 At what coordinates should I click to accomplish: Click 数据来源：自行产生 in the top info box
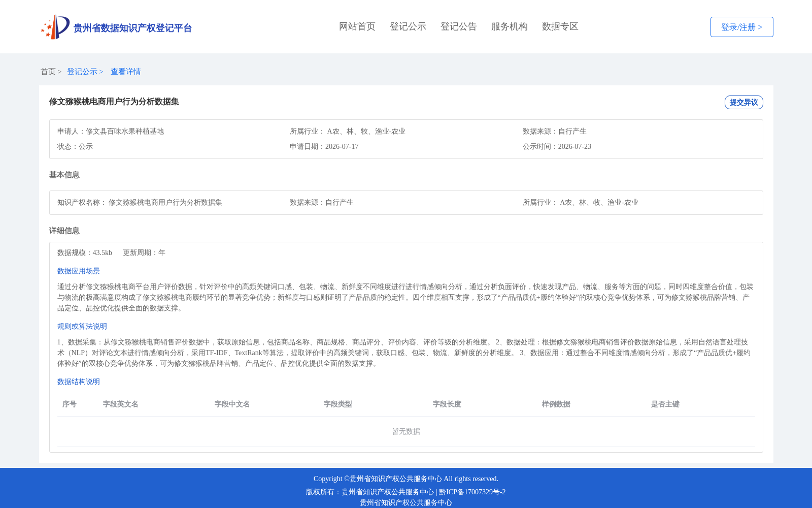click(x=555, y=131)
